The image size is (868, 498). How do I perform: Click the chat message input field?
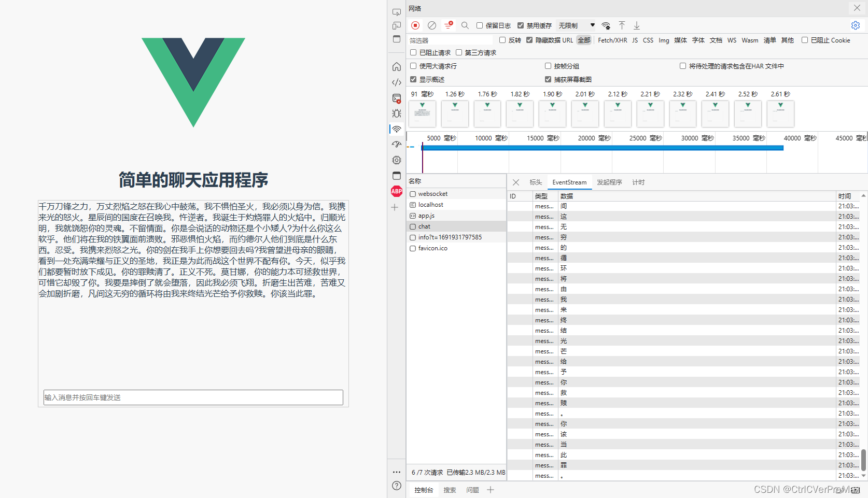point(193,397)
